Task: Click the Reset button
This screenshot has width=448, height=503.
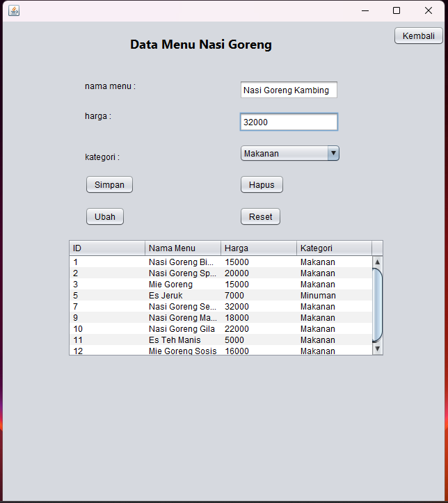Action: click(260, 216)
